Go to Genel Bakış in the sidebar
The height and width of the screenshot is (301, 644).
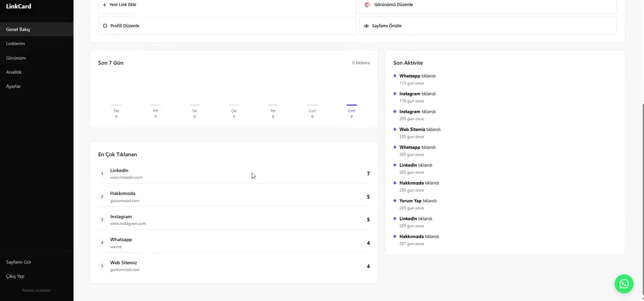(x=37, y=29)
